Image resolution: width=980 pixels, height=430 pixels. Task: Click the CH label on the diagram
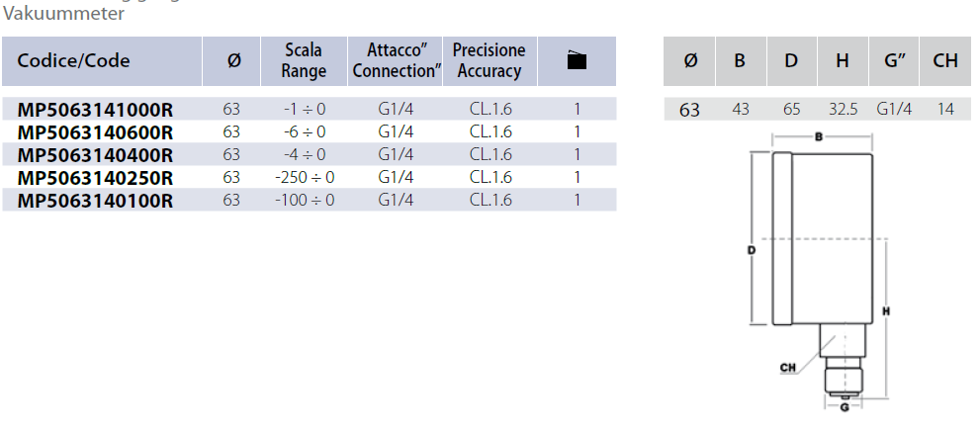pos(788,368)
